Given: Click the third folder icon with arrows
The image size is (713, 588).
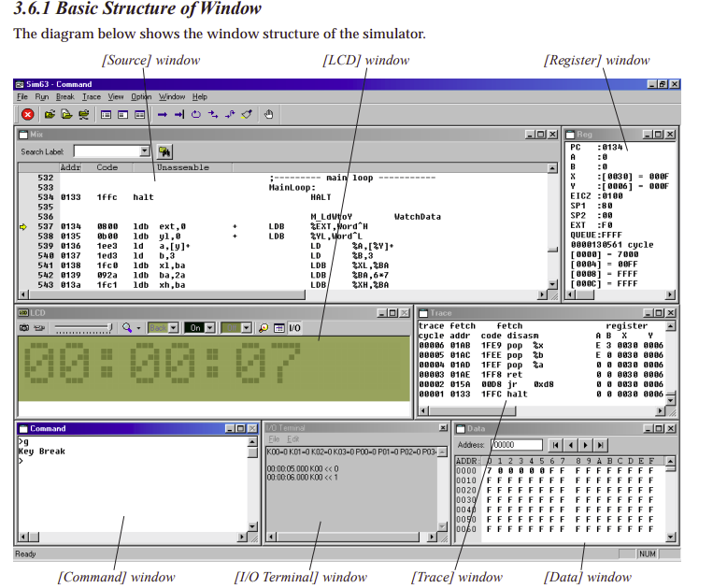Looking at the screenshot, I should [x=84, y=115].
